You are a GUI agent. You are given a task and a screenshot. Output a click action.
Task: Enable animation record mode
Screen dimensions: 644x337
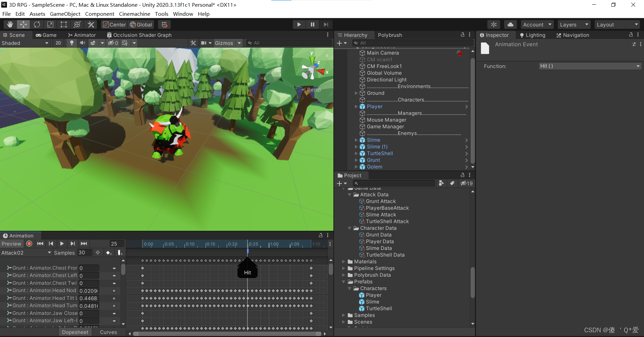(x=29, y=244)
